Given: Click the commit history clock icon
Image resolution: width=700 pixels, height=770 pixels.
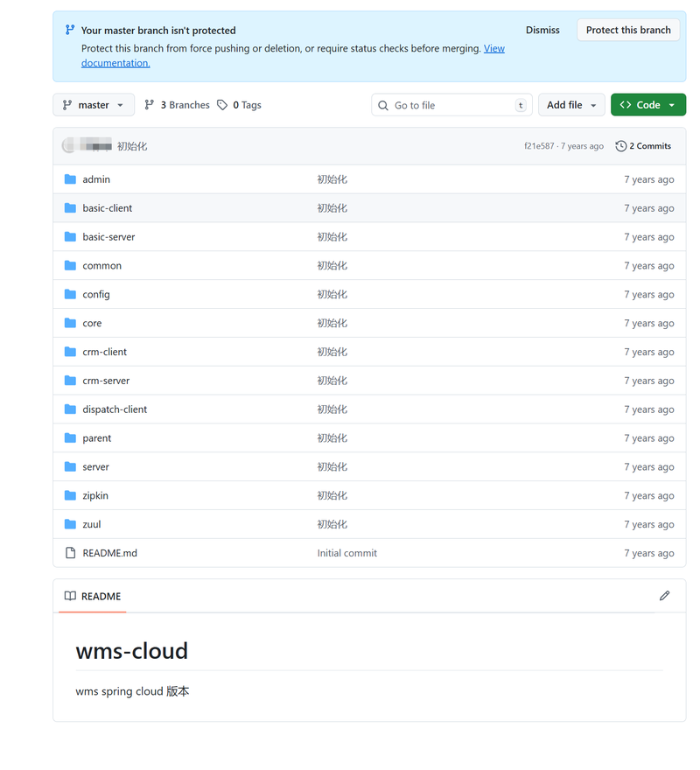Looking at the screenshot, I should pyautogui.click(x=621, y=146).
